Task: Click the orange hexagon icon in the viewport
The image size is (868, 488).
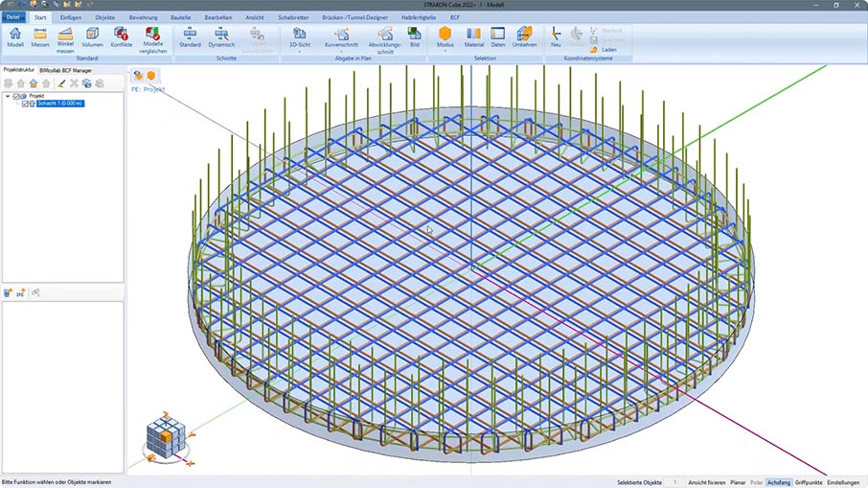Action: click(150, 76)
